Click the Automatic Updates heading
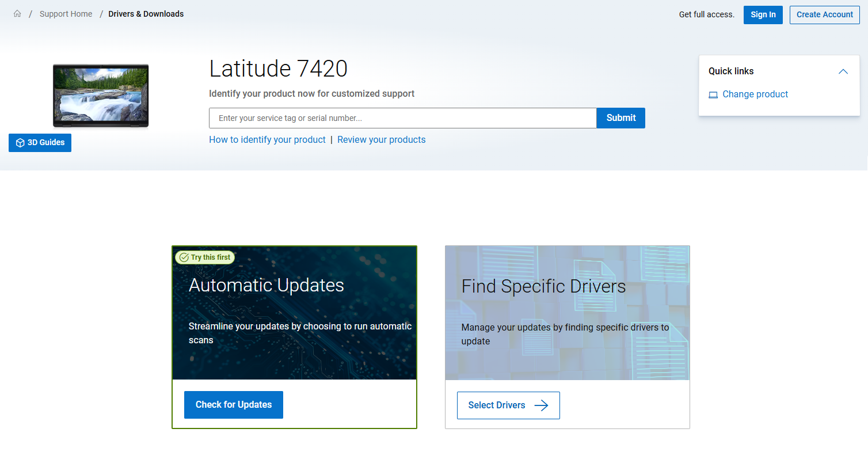Image resolution: width=868 pixels, height=459 pixels. [x=267, y=285]
